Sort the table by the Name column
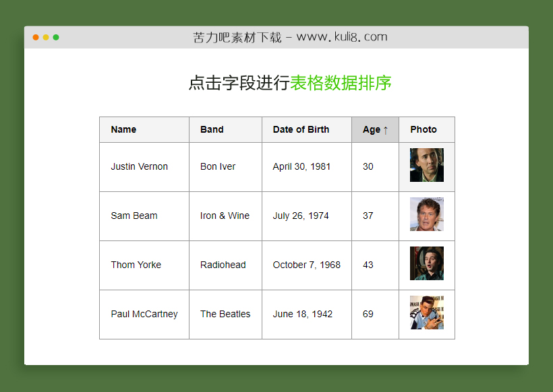The image size is (553, 392). 123,129
